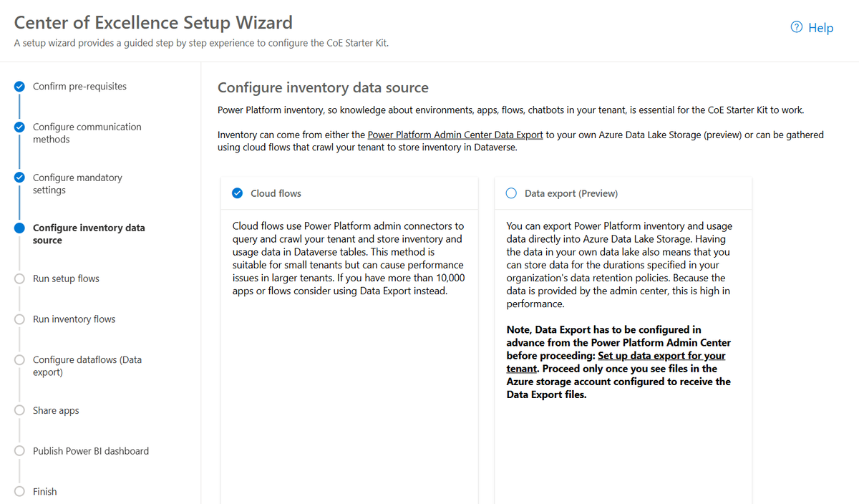This screenshot has height=504, width=859.
Task: Click the checkmark icon for Configure mandatory settings
Action: click(19, 178)
